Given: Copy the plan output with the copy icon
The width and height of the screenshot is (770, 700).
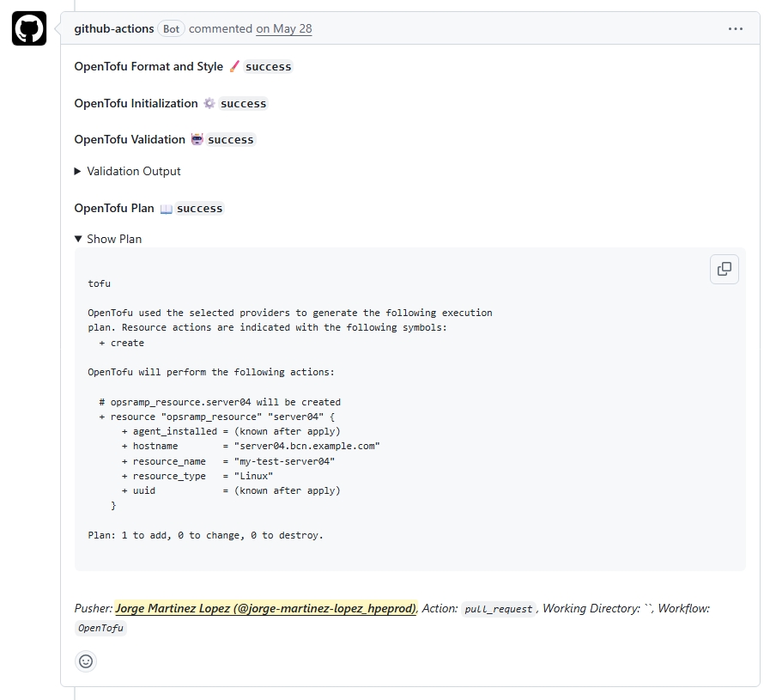Looking at the screenshot, I should 725,269.
